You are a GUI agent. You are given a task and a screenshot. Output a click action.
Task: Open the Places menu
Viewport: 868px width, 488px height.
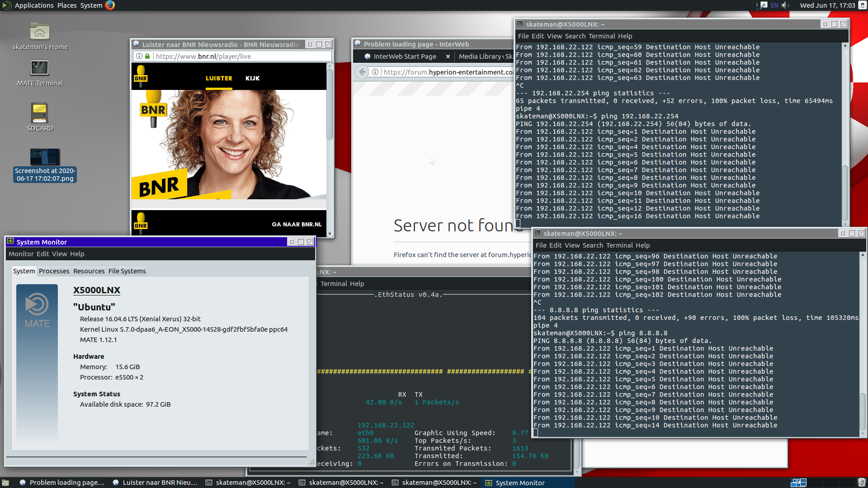67,5
